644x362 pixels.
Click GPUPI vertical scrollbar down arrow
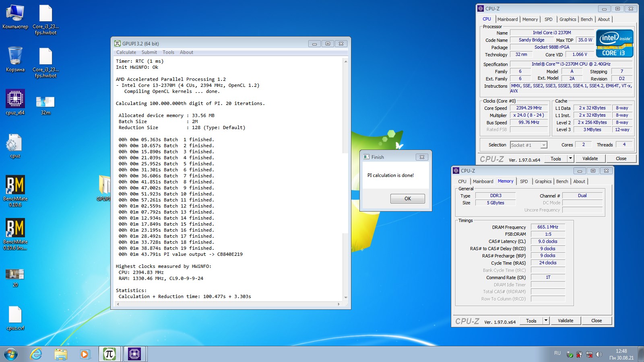click(345, 298)
